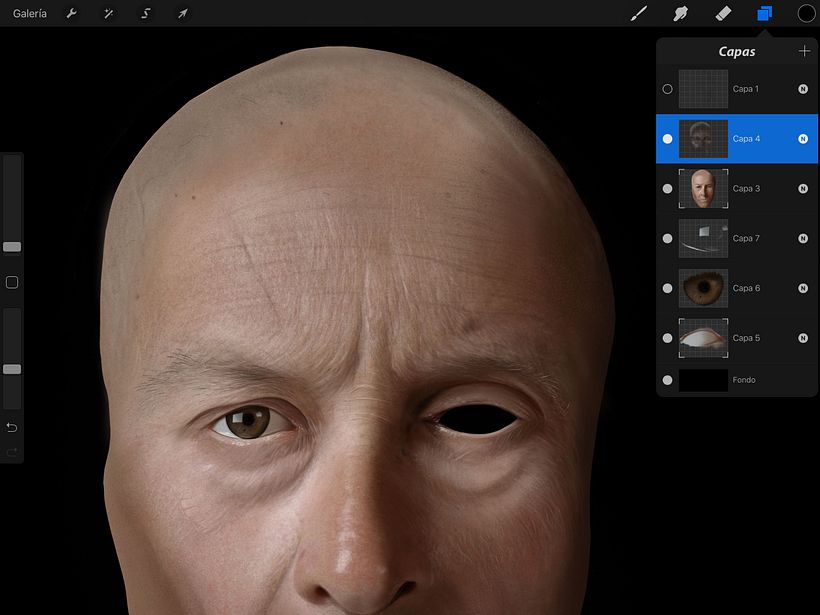
Task: Tap the Fondo layer label
Action: click(x=744, y=380)
